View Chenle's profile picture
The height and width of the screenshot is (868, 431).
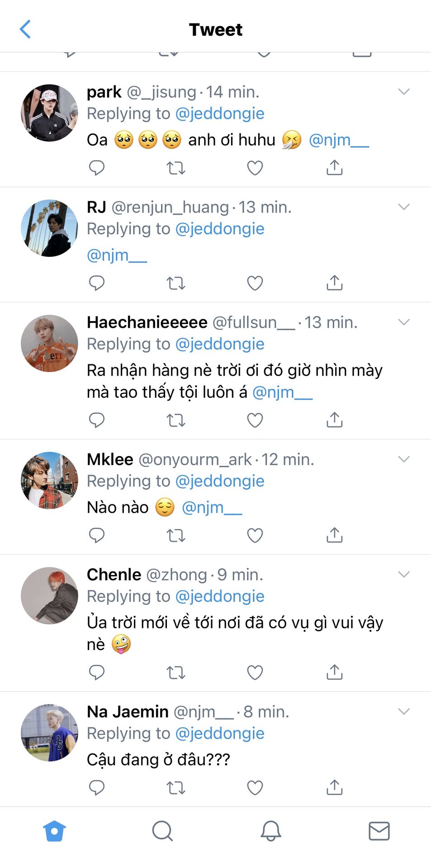point(49,595)
